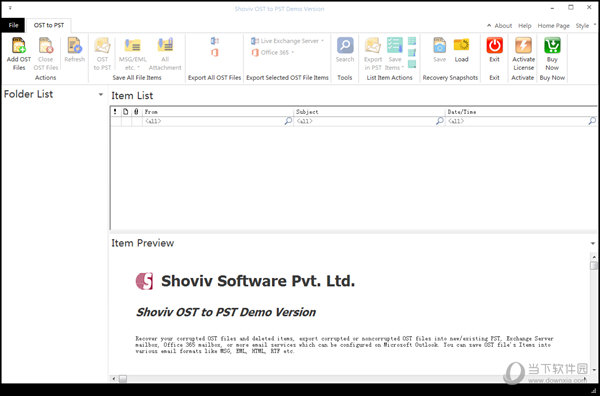Open the Help menu

point(525,26)
